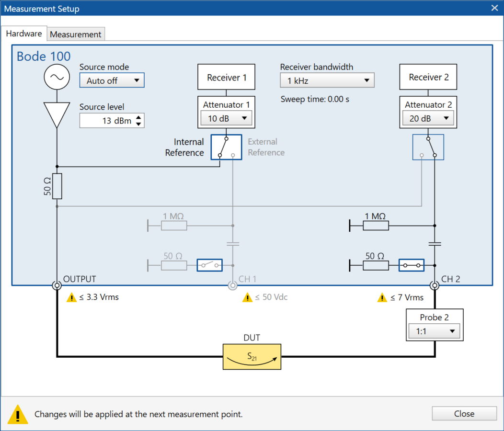Click the Sweep time: 0.00 s text
This screenshot has width=504, height=431.
pyautogui.click(x=315, y=99)
